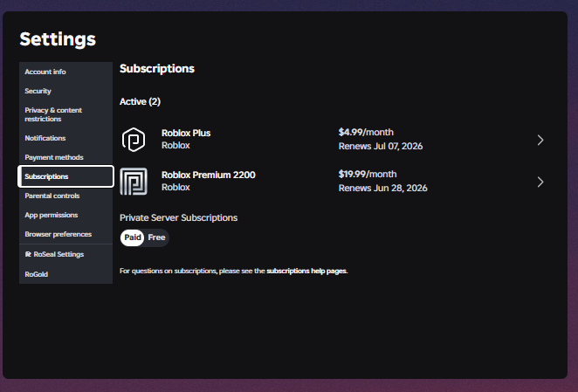Click the Roblox Plus hexagon icon
Viewport: 578px width, 392px height.
pyautogui.click(x=134, y=140)
